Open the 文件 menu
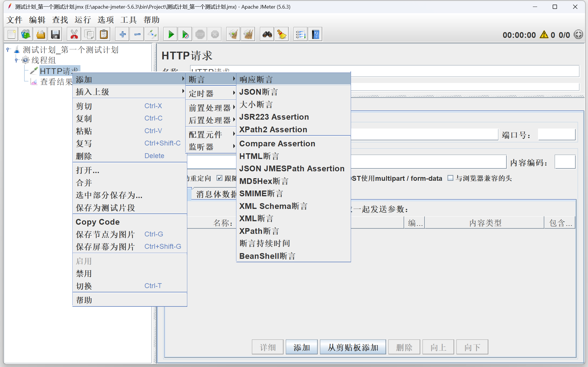588x367 pixels. pos(14,20)
